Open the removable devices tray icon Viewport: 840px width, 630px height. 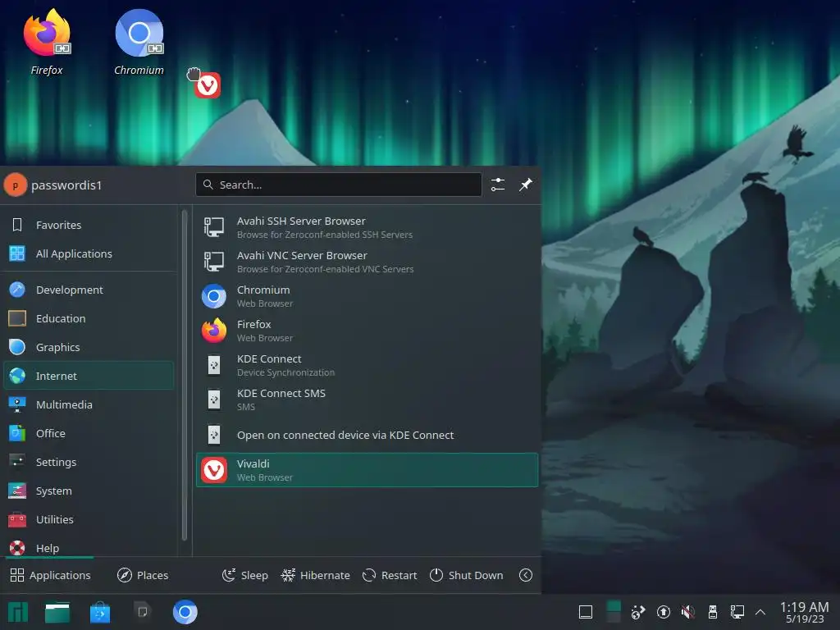pyautogui.click(x=713, y=612)
